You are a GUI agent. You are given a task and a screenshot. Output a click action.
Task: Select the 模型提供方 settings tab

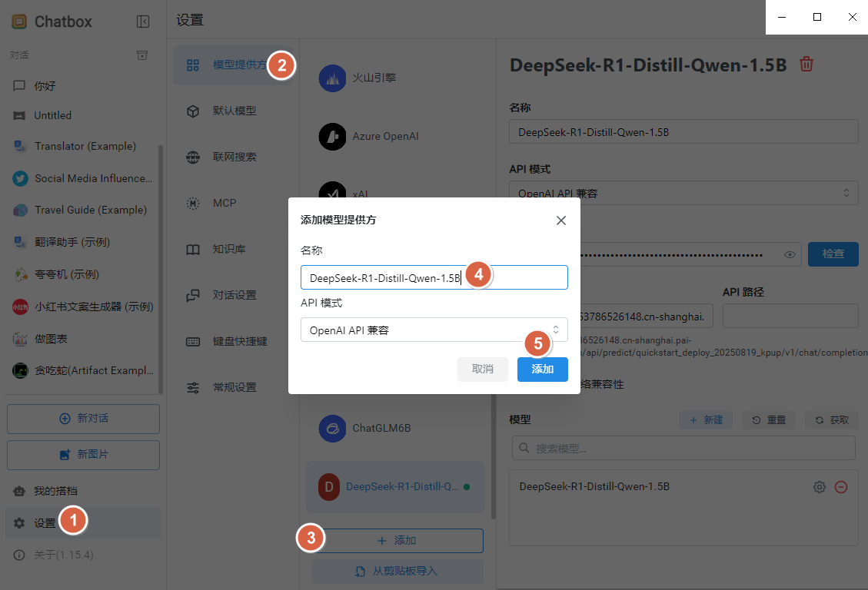(232, 65)
